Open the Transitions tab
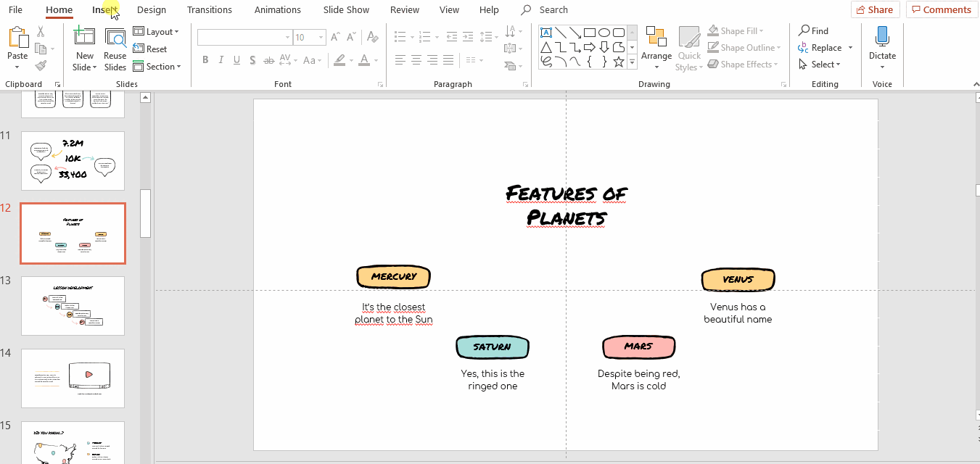Image resolution: width=980 pixels, height=464 pixels. (x=210, y=10)
